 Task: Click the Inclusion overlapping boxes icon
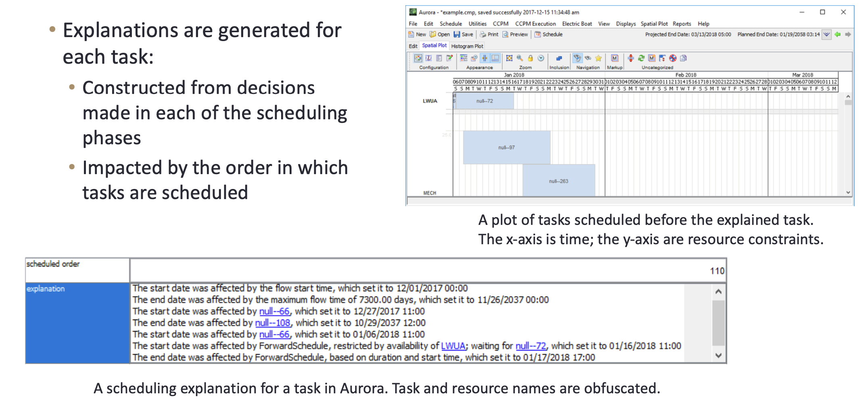[559, 58]
